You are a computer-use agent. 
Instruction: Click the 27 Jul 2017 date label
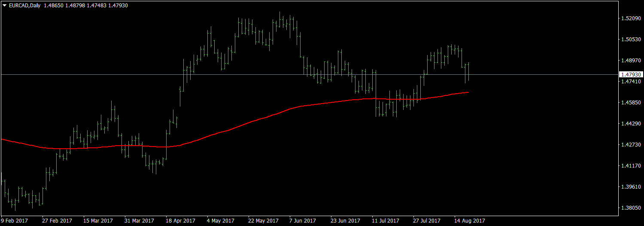(427, 221)
